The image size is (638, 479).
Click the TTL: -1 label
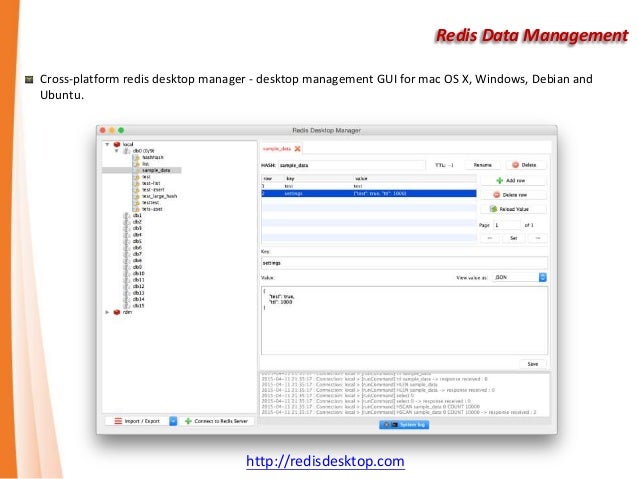(444, 165)
